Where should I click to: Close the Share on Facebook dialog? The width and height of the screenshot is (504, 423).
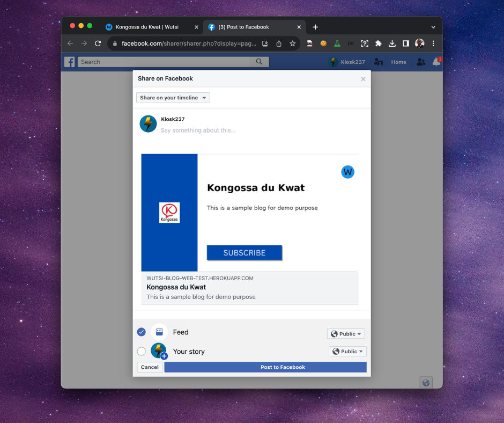pos(363,79)
